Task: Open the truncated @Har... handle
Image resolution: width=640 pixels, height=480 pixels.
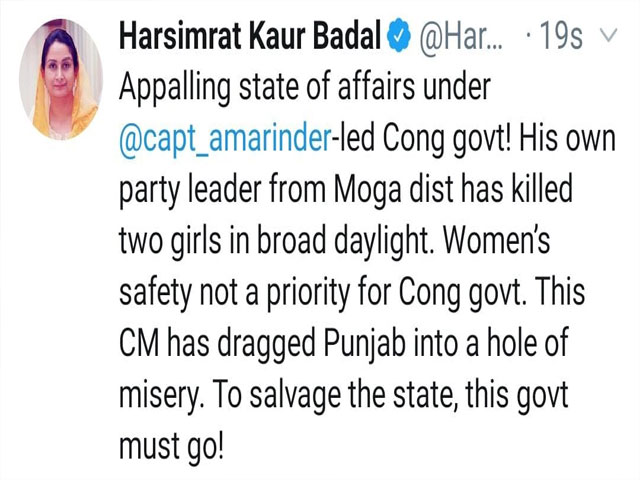Action: coord(461,37)
